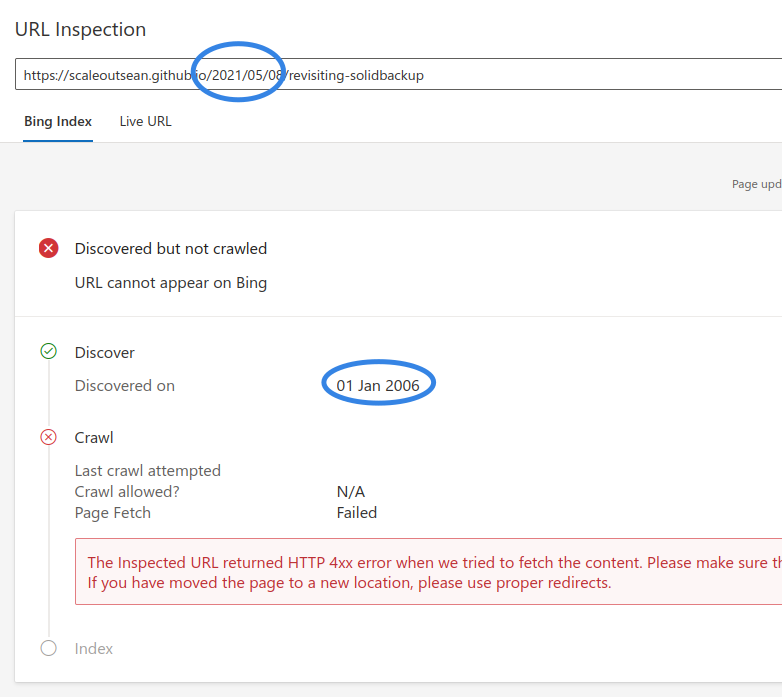Click the Crawl allowed N/A value

(x=351, y=492)
